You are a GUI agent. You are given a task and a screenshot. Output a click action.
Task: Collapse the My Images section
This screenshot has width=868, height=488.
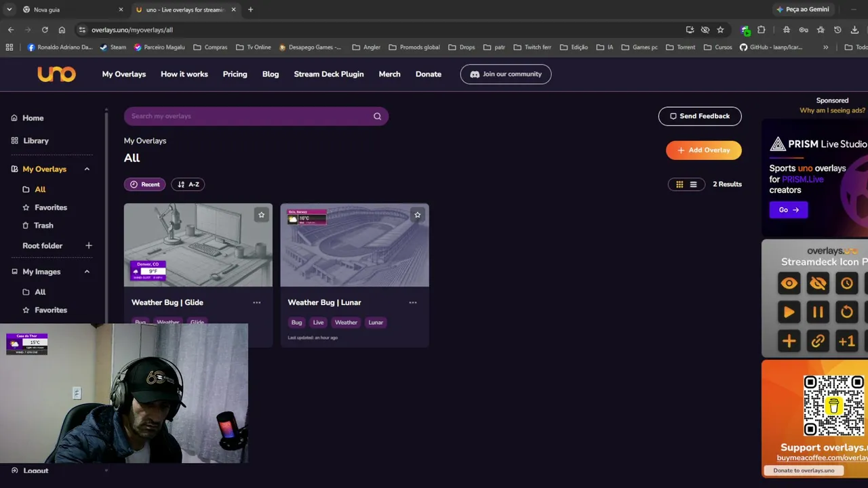click(87, 272)
